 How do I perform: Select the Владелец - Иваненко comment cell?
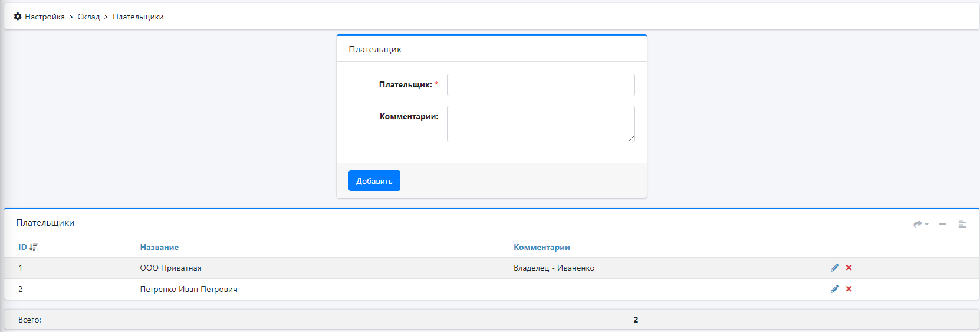(x=554, y=268)
